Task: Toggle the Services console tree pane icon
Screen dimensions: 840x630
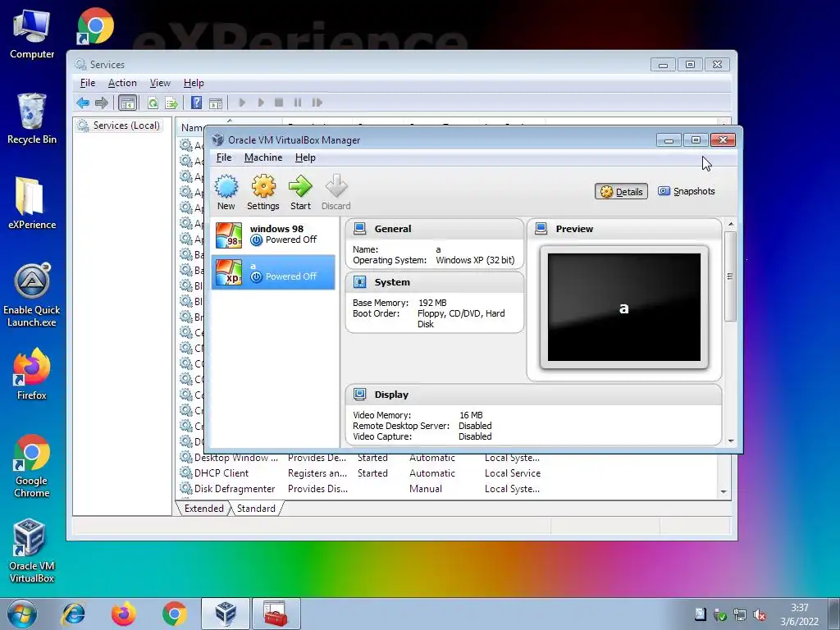Action: pyautogui.click(x=127, y=103)
